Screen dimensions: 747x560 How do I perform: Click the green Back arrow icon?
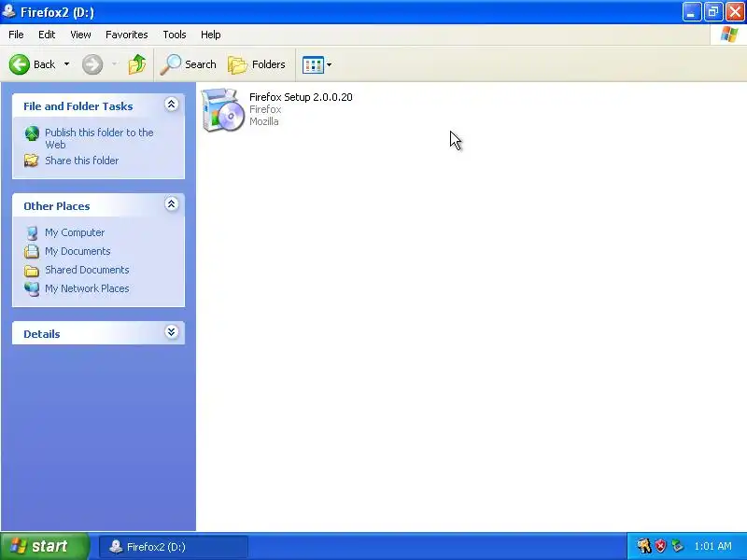tap(20, 64)
